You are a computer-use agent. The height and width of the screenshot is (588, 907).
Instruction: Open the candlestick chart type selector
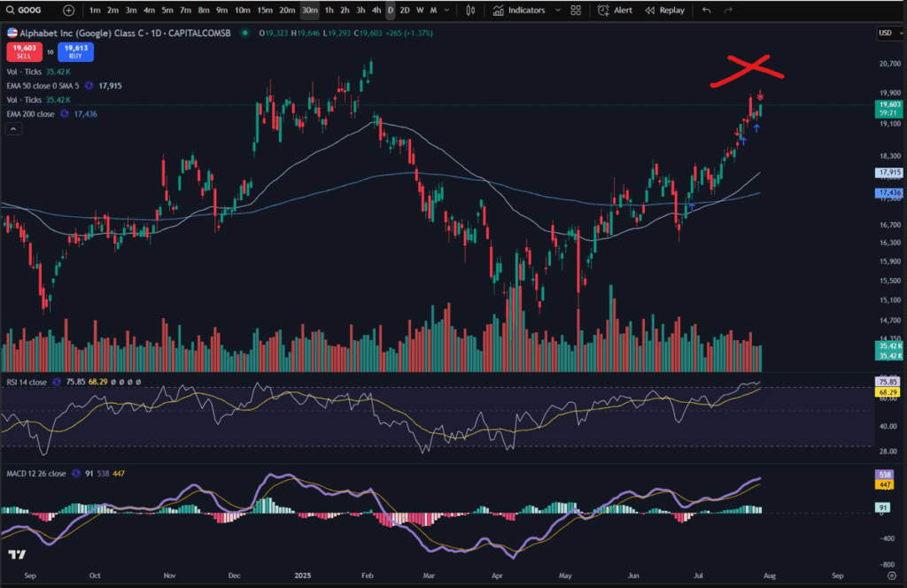471,11
